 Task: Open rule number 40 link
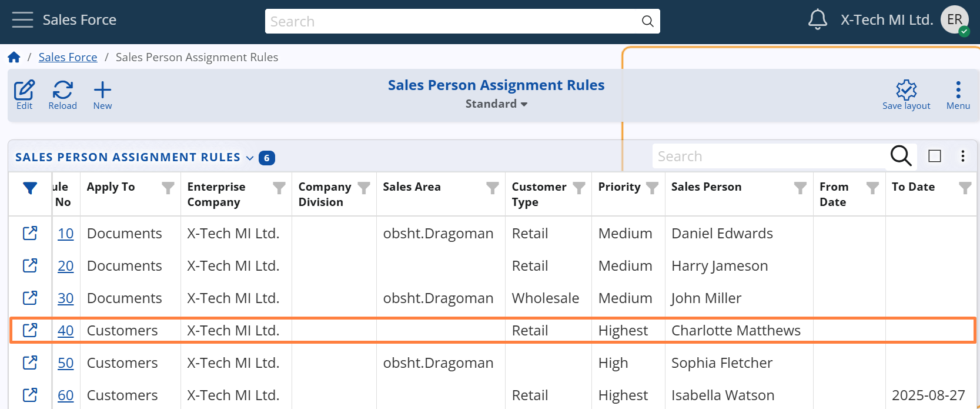click(65, 331)
